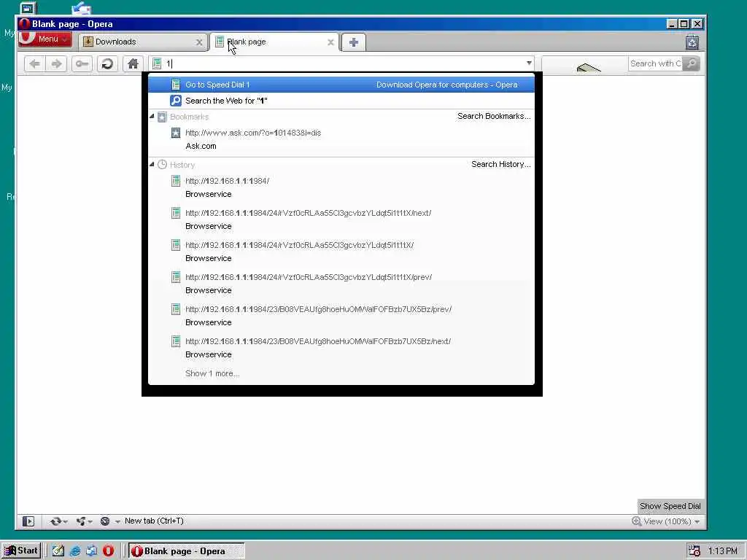Click the Back navigation arrow

34,64
